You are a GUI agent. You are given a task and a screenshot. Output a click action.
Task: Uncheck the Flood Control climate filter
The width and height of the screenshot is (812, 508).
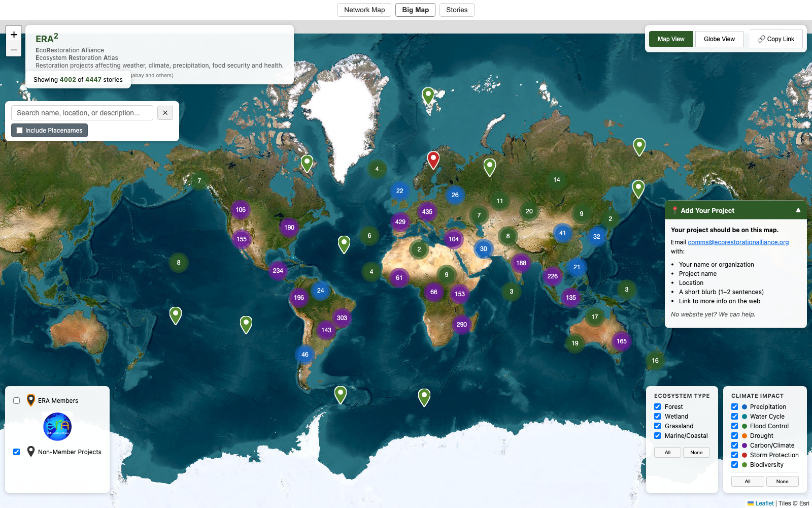tap(734, 426)
